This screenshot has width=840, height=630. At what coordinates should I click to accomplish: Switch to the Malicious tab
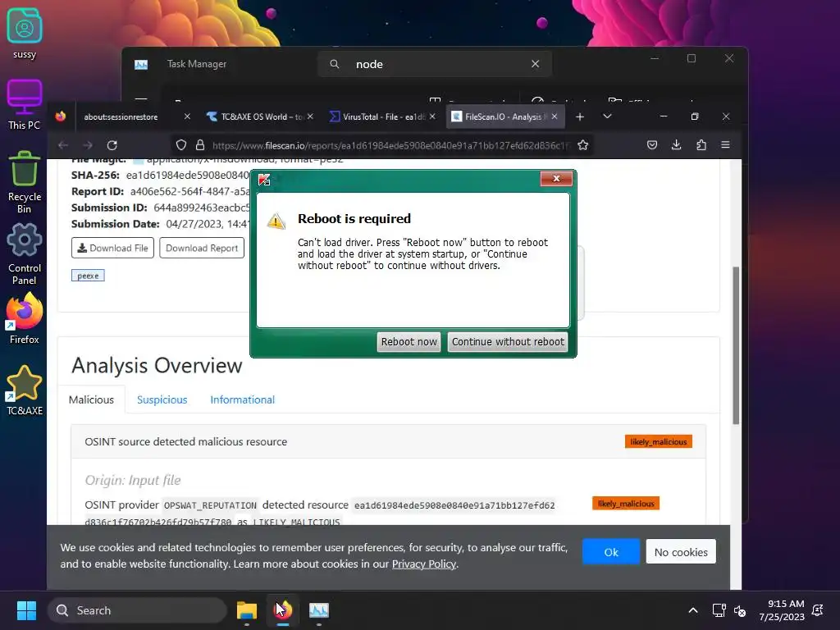91,399
